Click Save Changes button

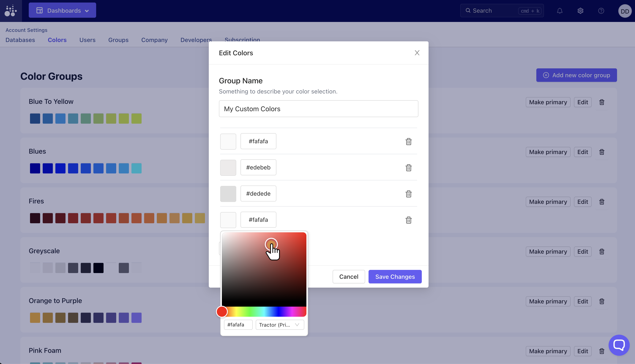point(395,276)
